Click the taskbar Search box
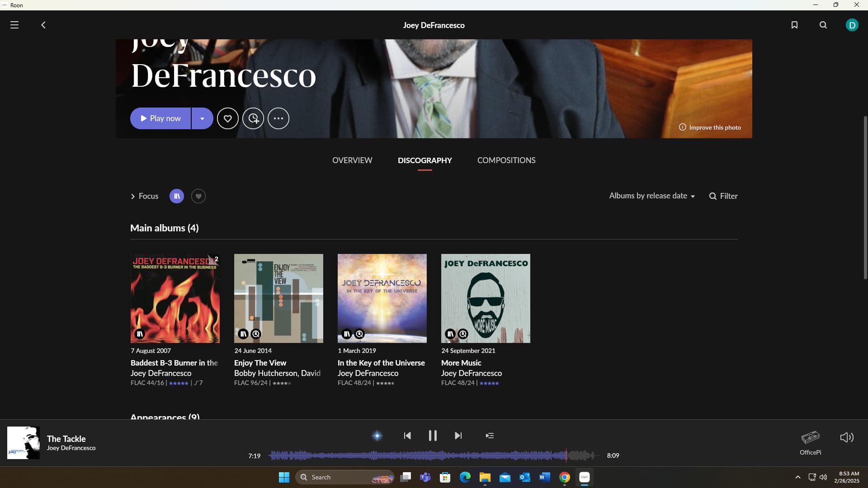 point(345,477)
